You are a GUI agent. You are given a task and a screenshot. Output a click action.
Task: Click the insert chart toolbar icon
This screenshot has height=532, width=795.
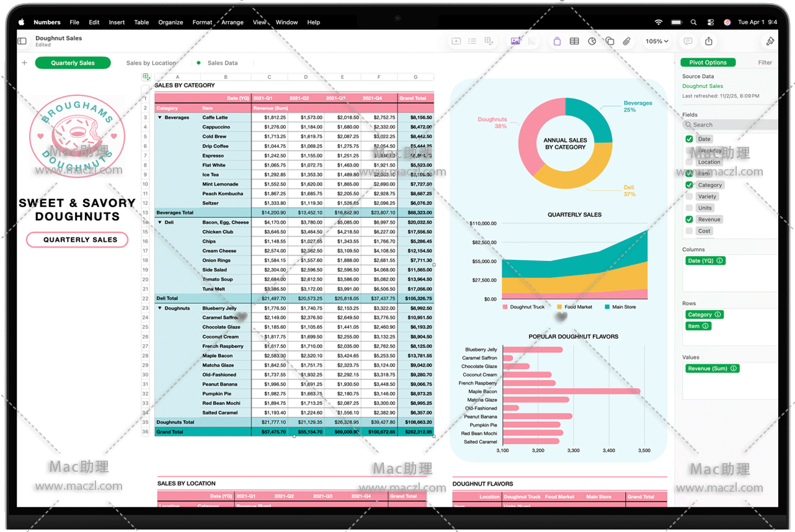pyautogui.click(x=592, y=42)
